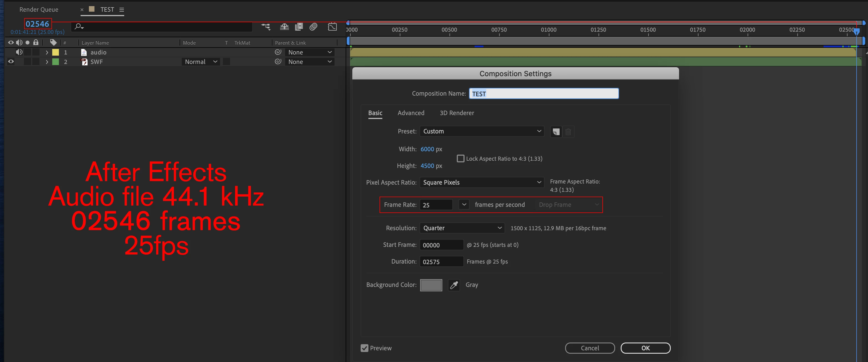Click the gray Background Color swatch
Image resolution: width=868 pixels, height=362 pixels.
[x=431, y=285]
